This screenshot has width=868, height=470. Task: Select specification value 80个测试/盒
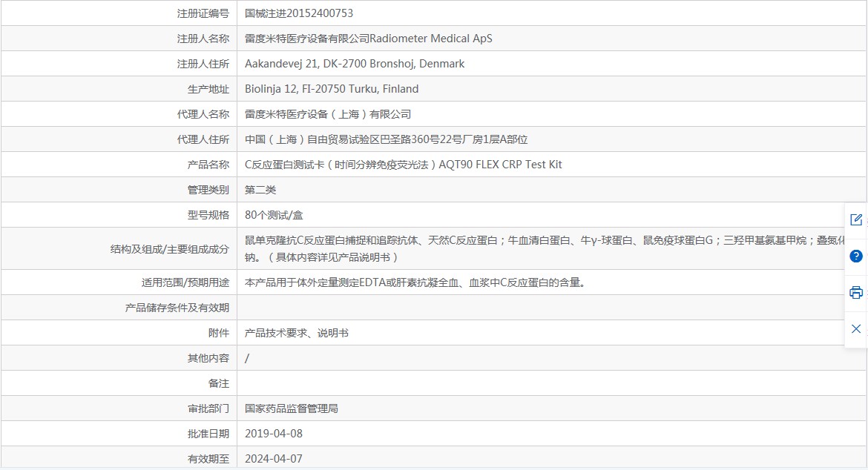click(274, 215)
